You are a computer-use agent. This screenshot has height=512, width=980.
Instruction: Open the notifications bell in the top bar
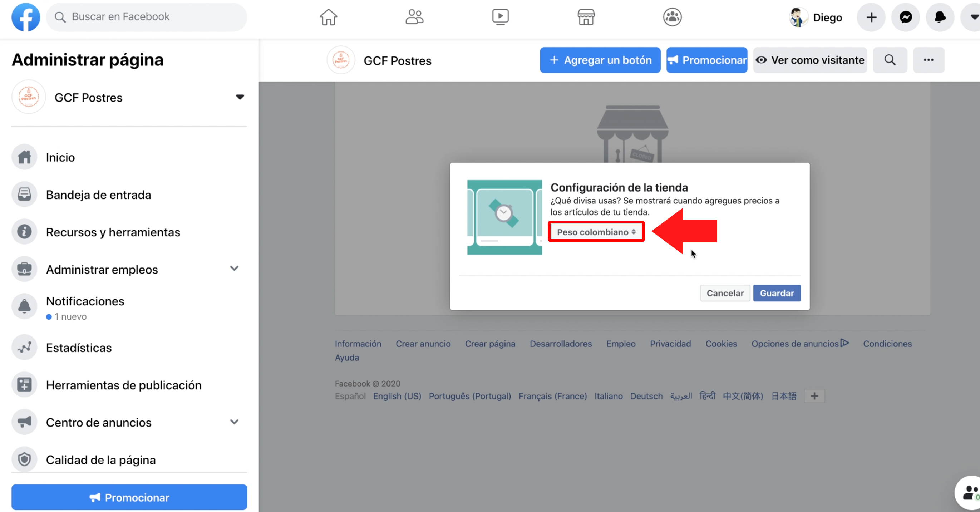(940, 17)
